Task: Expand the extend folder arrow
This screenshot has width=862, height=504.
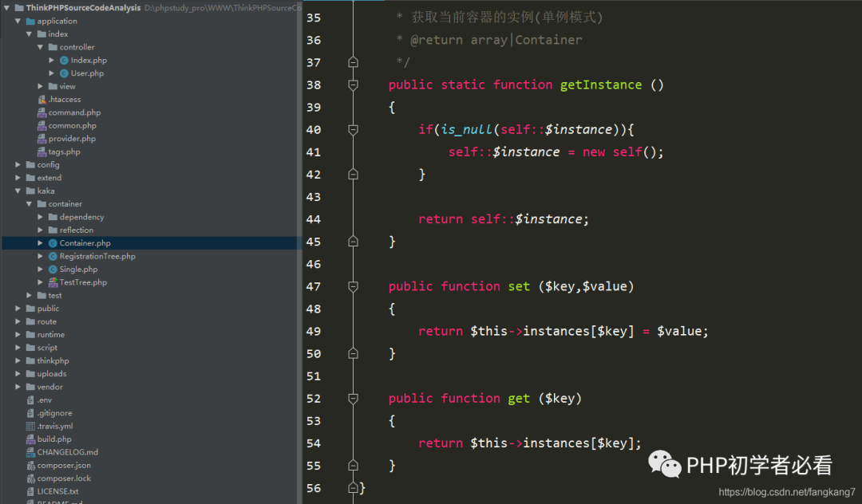Action: point(18,178)
